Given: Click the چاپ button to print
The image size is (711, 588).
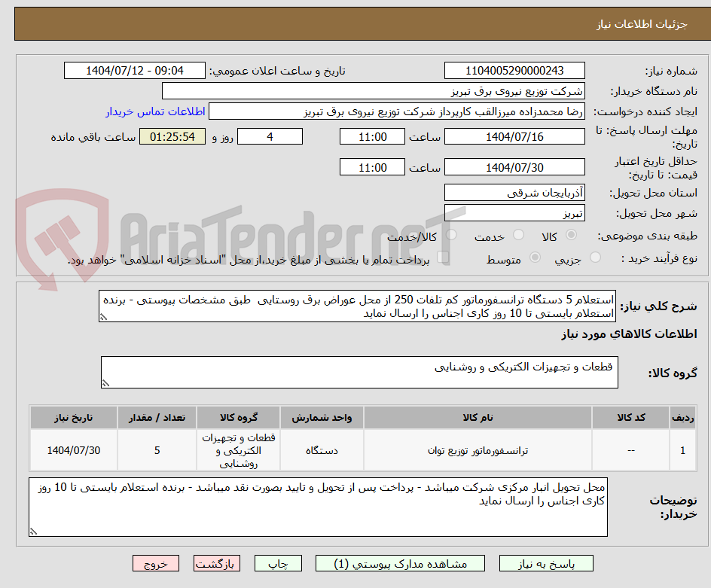Looking at the screenshot, I should (x=278, y=563).
